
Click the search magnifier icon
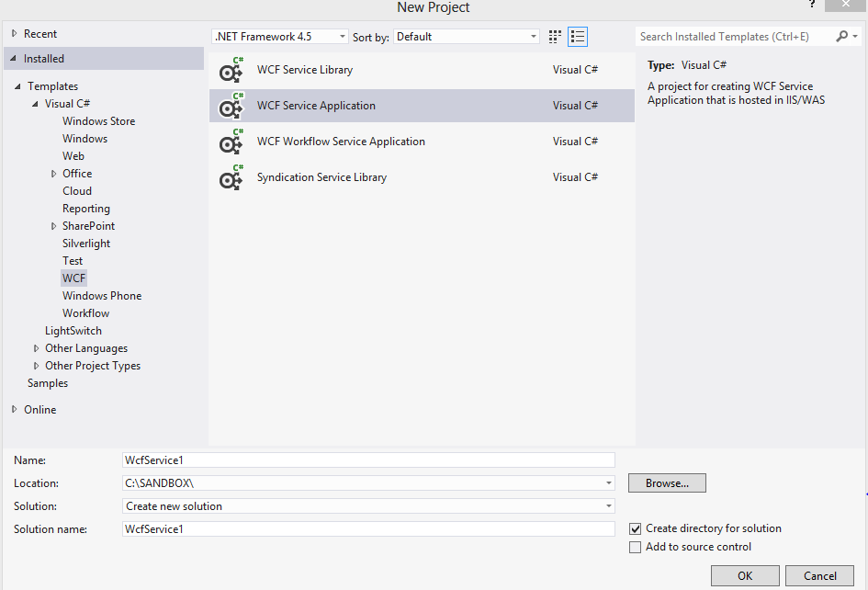842,37
